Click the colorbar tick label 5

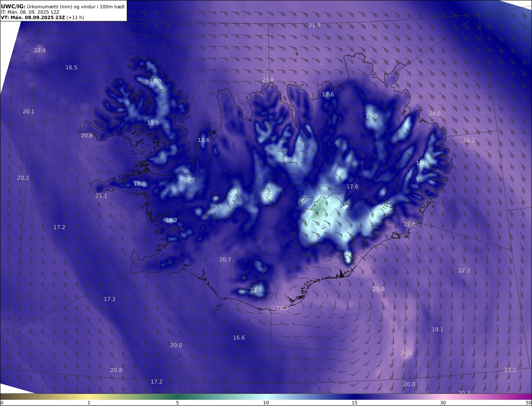click(x=177, y=403)
